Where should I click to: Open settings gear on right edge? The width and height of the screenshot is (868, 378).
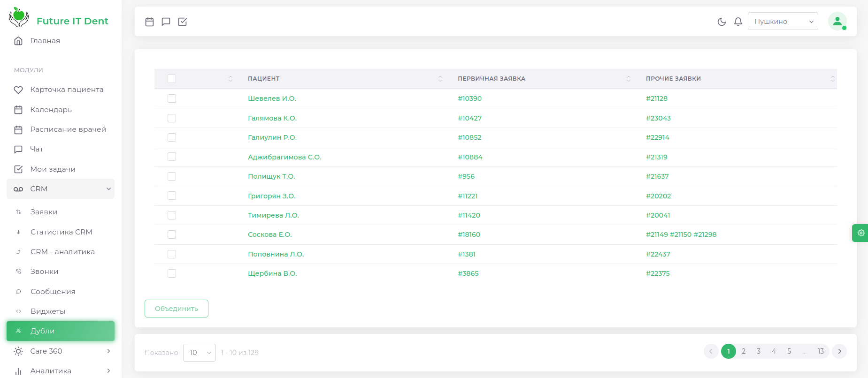coord(860,233)
